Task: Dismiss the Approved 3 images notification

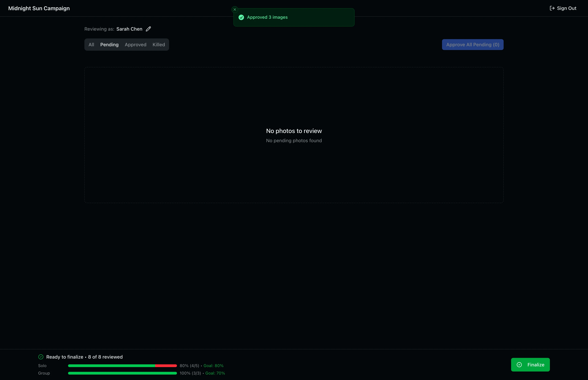Action: tap(234, 9)
